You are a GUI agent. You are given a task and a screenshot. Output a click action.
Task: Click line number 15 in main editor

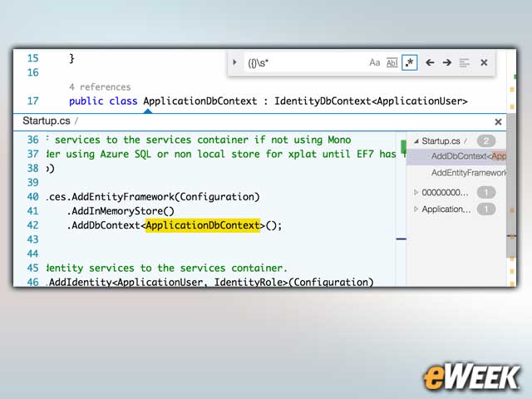(33, 58)
